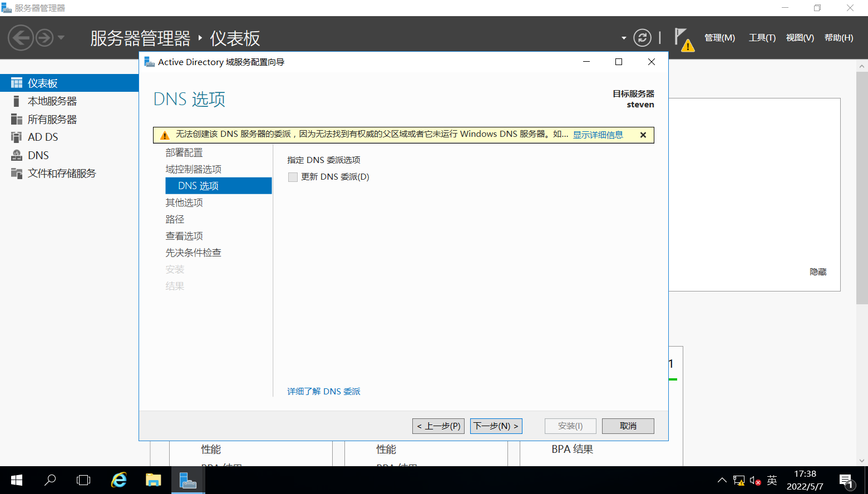868x494 pixels.
Task: Open Task View on the taskbar
Action: pos(83,480)
